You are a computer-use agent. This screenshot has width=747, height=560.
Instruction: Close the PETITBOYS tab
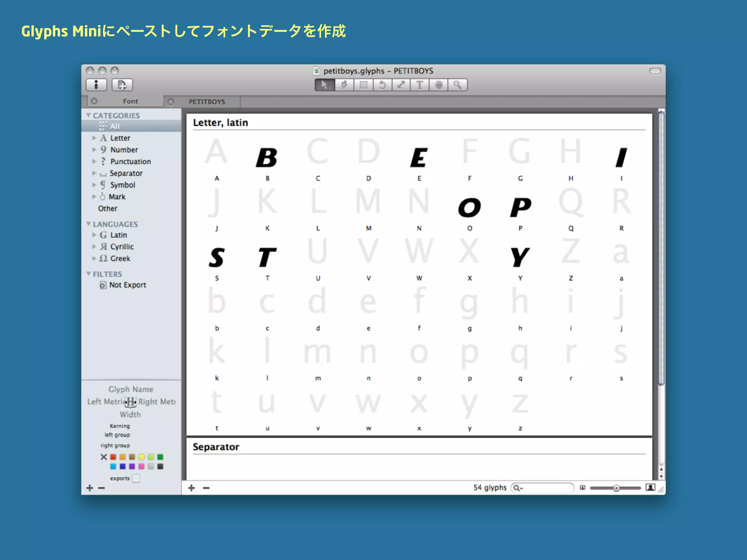point(170,102)
